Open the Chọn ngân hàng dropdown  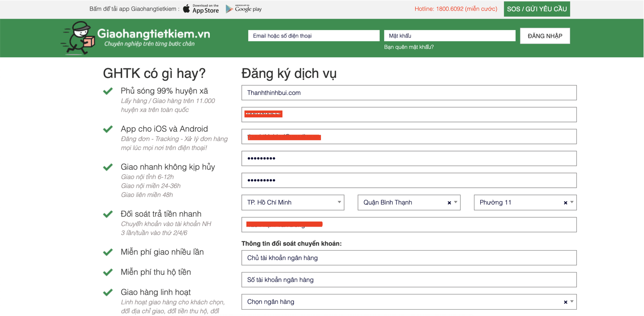(409, 302)
